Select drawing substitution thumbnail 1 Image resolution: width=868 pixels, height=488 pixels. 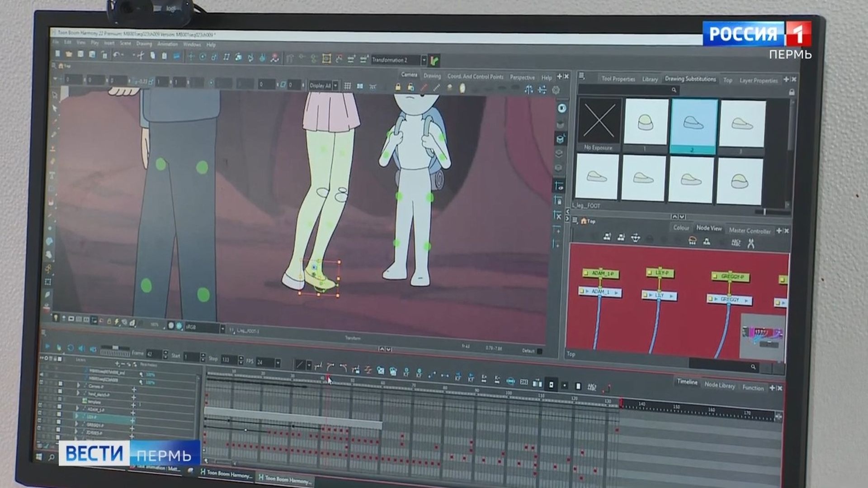[x=646, y=122]
